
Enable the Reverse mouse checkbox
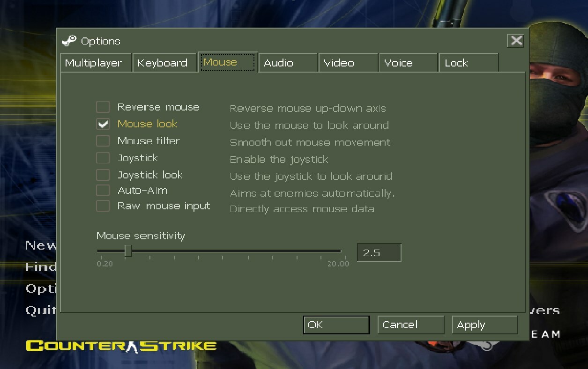coord(103,107)
